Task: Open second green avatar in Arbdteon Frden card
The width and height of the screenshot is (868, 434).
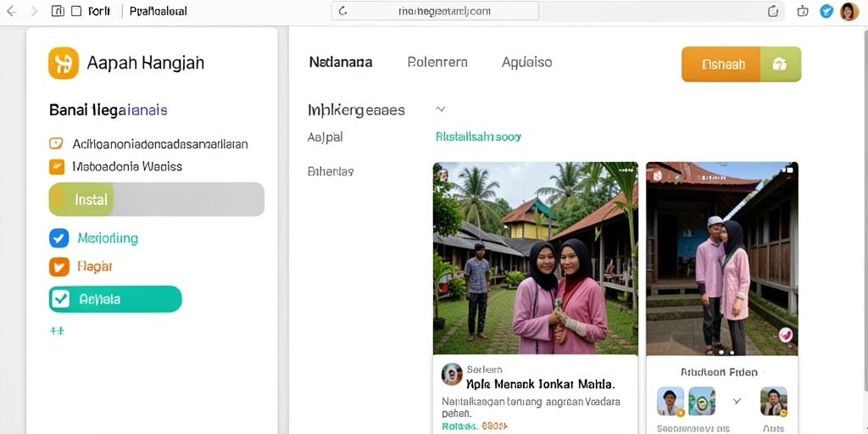Action: point(701,401)
